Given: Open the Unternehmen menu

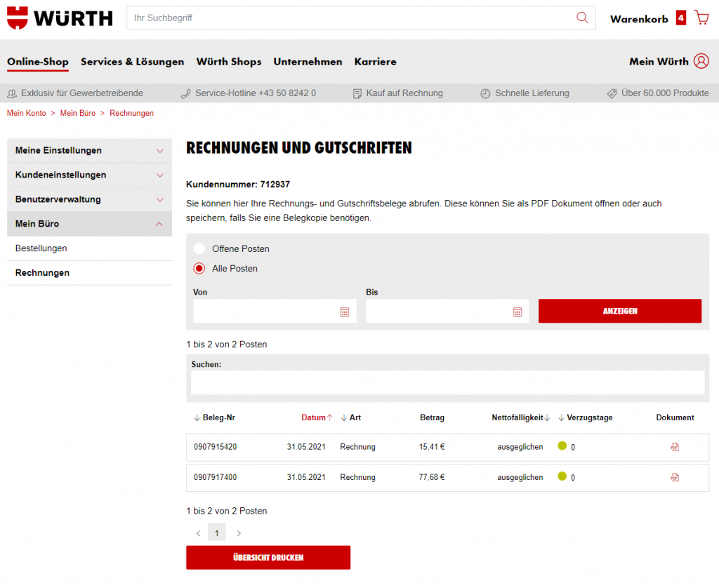Looking at the screenshot, I should click(308, 62).
